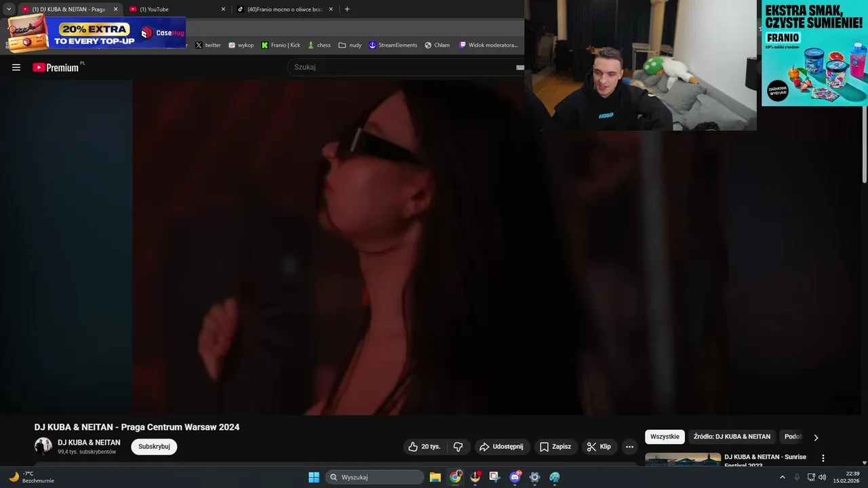Open the Sunrise Festival 2023 video title
Screen dimensions: 868x488
(766, 460)
